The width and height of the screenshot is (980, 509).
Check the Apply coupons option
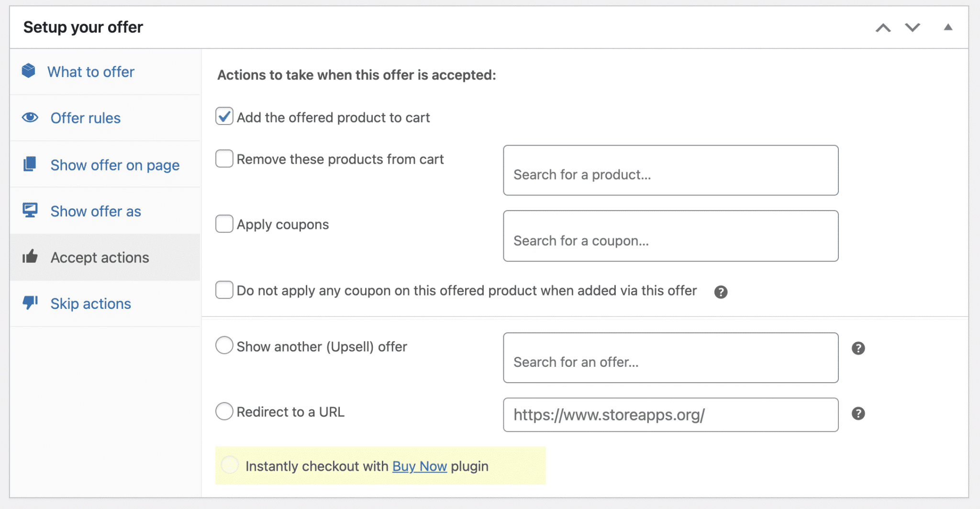pos(224,223)
